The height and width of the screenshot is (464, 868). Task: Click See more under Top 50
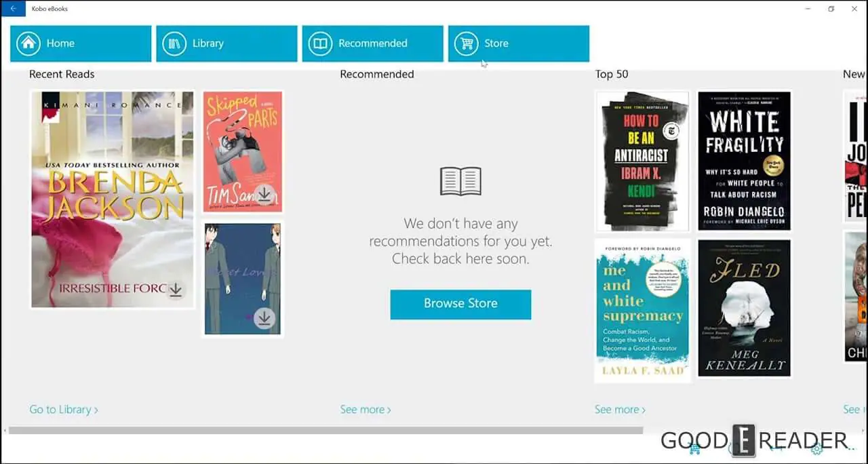620,410
